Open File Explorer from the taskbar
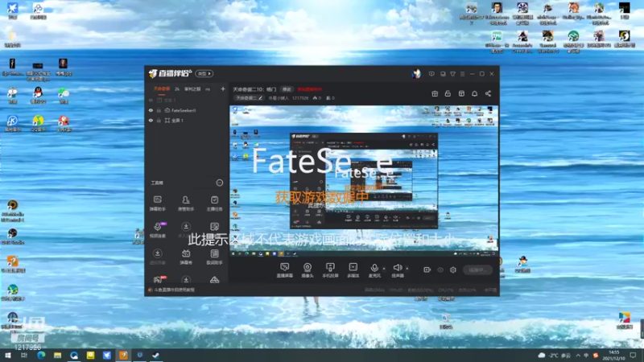Viewport: 644px width, 362px height. [57, 355]
